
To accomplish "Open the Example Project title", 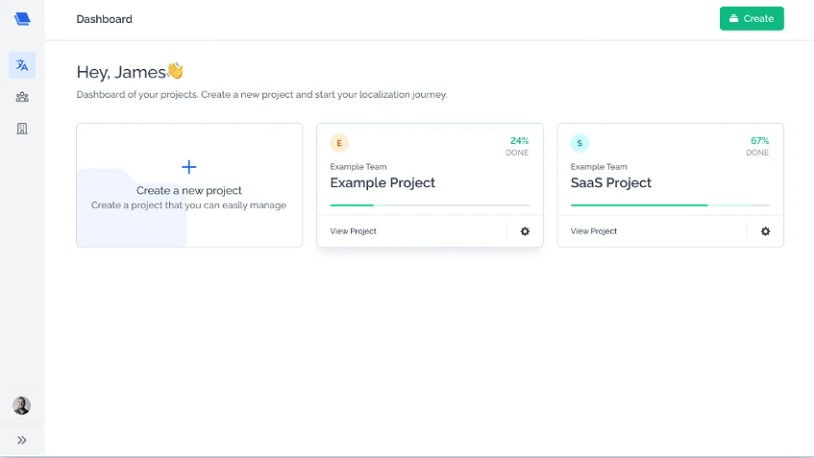I will tap(383, 183).
